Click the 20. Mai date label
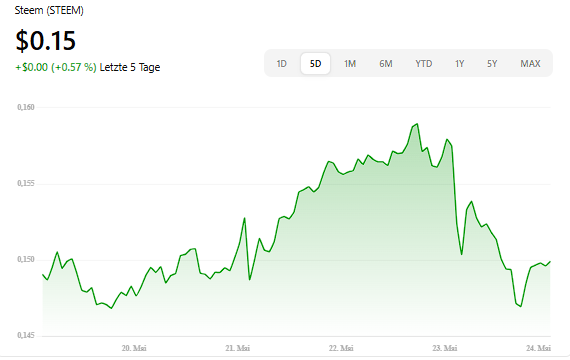The image size is (570, 360). click(134, 348)
